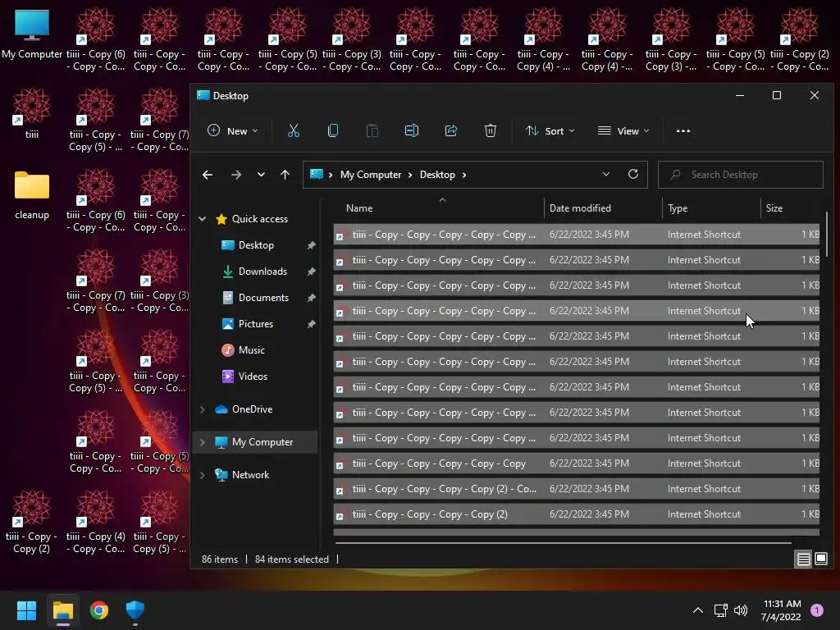Show hidden icons tray chevron
840x630 pixels.
pyautogui.click(x=698, y=610)
